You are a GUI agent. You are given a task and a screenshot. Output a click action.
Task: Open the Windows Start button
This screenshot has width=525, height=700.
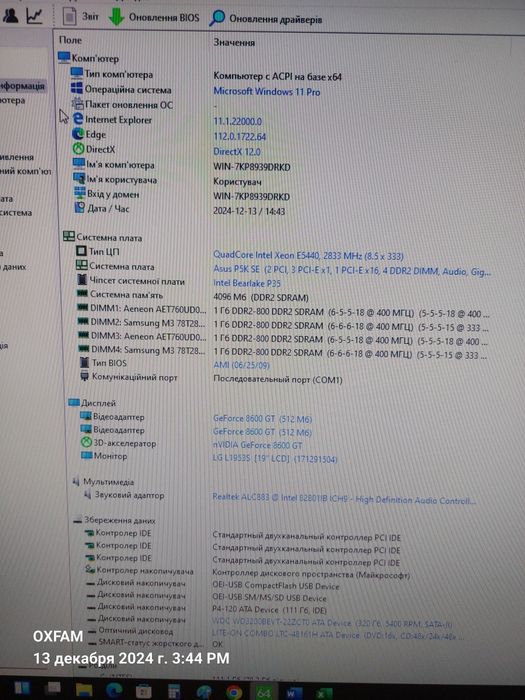point(21,688)
